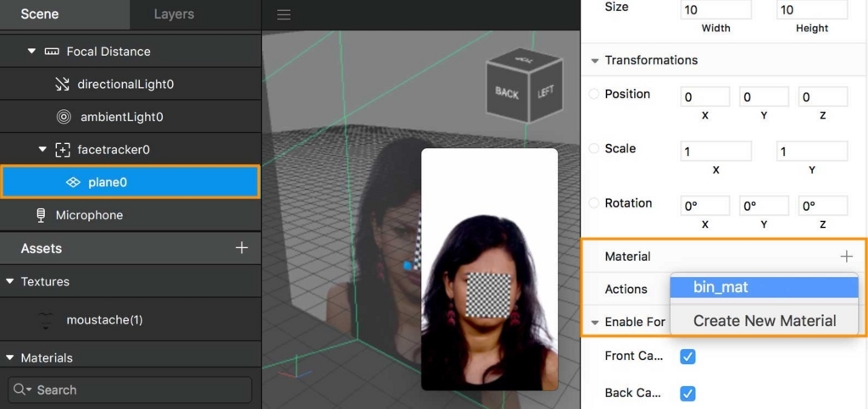Select Create New Material option
The height and width of the screenshot is (409, 868).
tap(764, 321)
